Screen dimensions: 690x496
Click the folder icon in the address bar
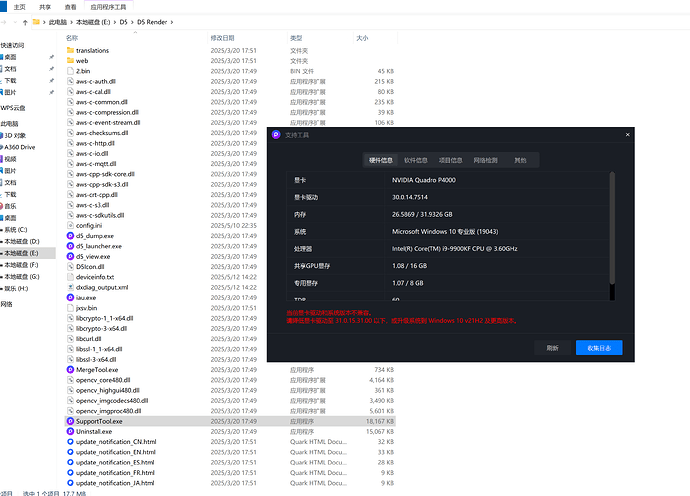point(36,22)
